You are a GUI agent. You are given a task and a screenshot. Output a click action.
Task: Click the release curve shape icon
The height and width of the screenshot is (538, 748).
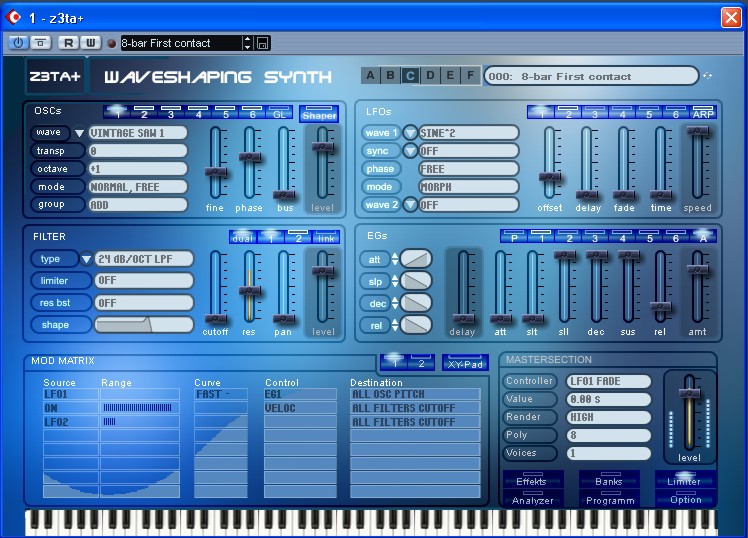[x=416, y=325]
